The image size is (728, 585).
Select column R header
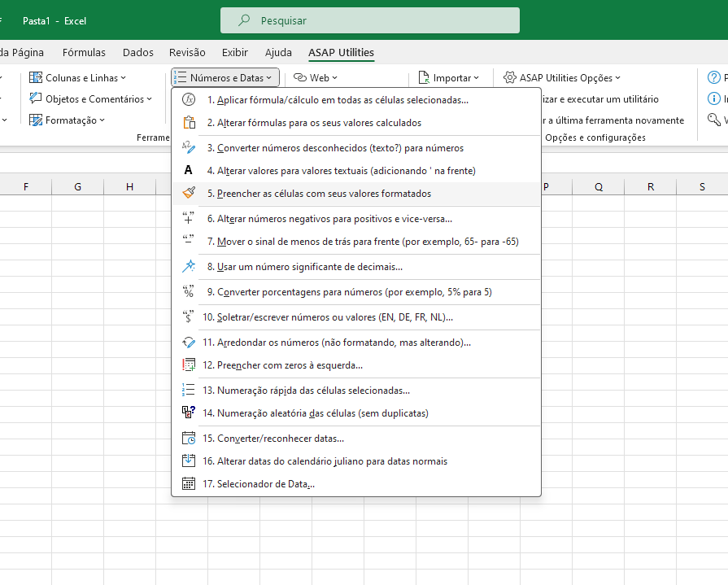click(651, 186)
